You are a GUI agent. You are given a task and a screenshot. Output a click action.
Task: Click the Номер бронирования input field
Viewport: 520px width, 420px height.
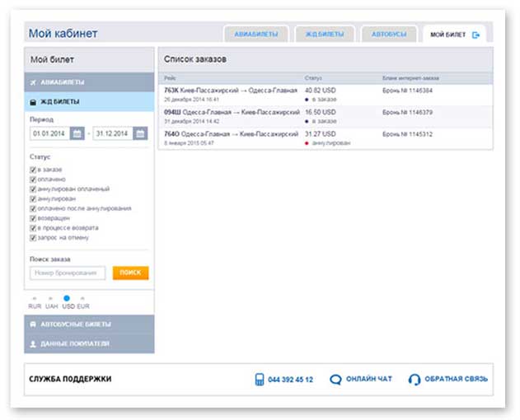68,273
